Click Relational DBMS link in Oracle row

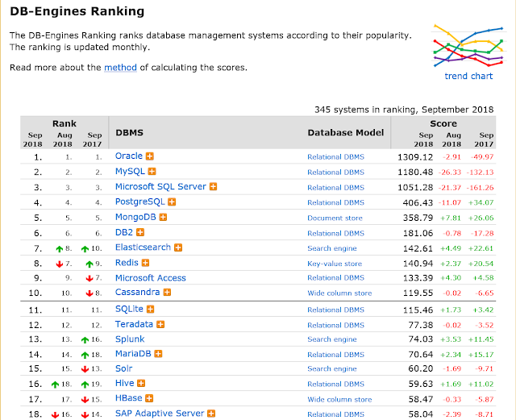(x=335, y=157)
